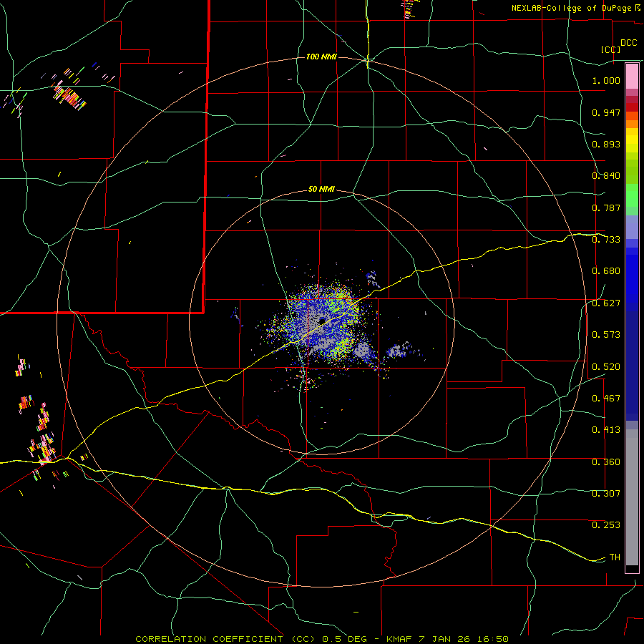Click the 0.627 value on the color scale
The height and width of the screenshot is (644, 644).
[606, 303]
